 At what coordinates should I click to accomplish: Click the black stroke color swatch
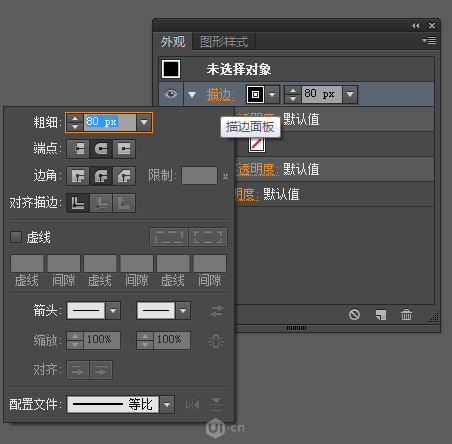(x=255, y=94)
